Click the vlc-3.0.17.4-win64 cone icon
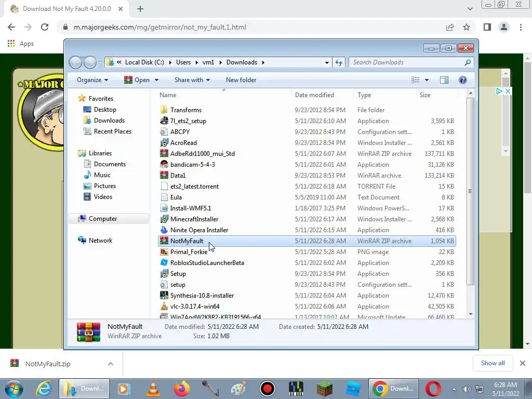The image size is (532, 399). point(164,307)
